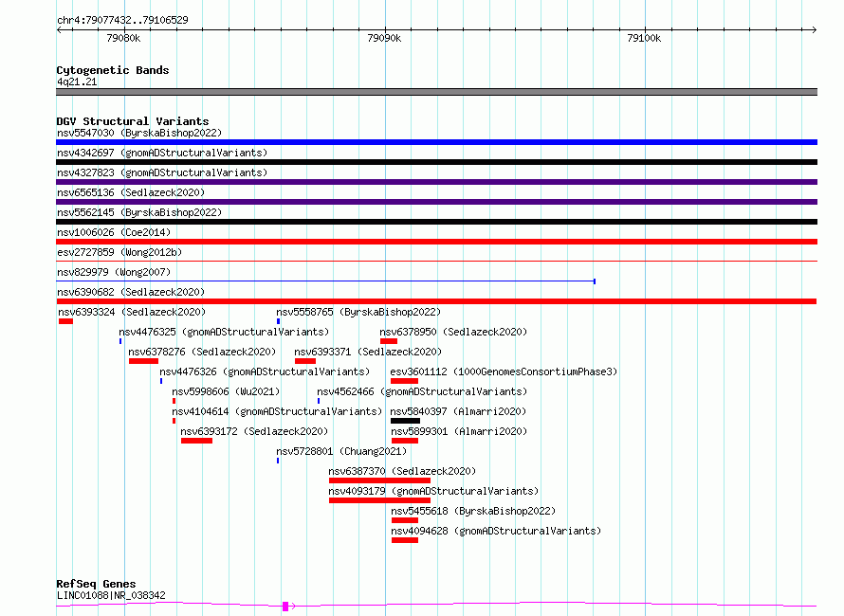Open variant nsv829979 (Wong2007) label
Image resolution: width=844 pixels, height=616 pixels.
114,272
